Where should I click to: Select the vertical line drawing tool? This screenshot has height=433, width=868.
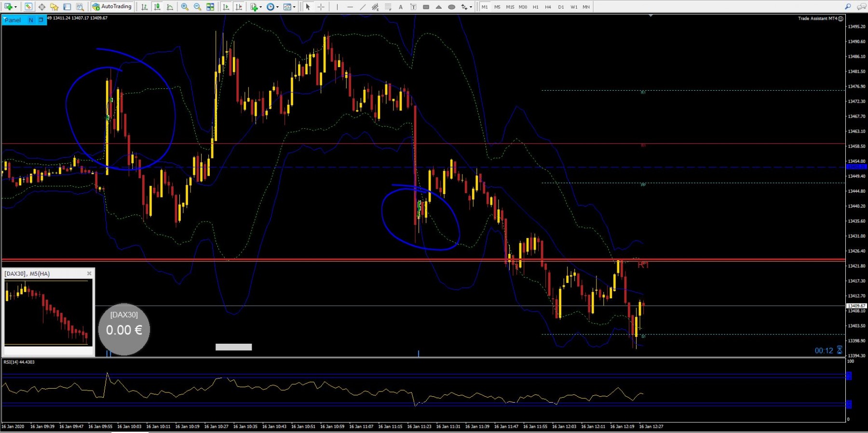tap(337, 7)
